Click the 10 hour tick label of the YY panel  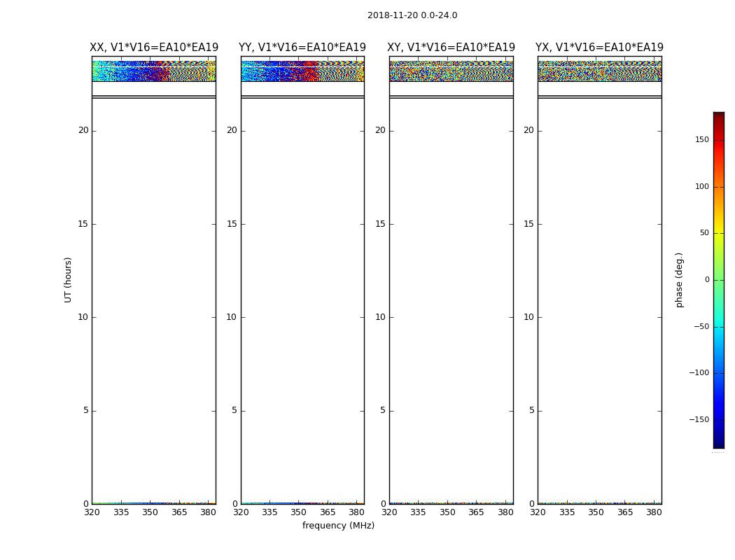(x=232, y=317)
